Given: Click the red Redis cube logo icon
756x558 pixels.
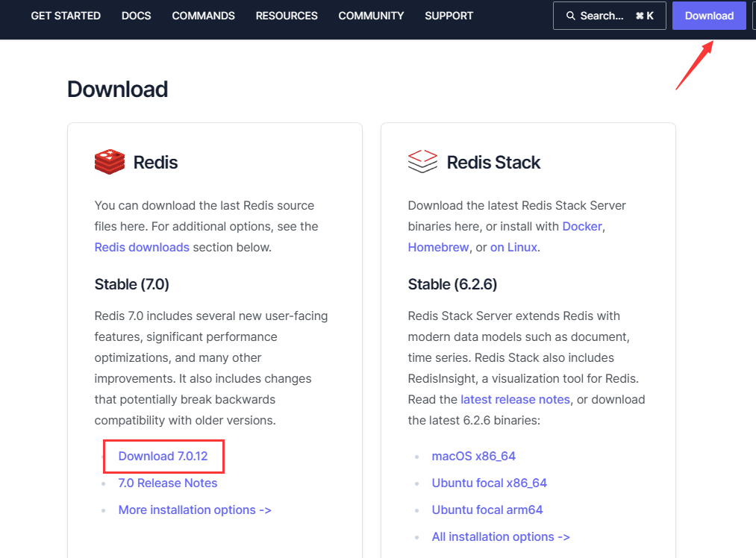Looking at the screenshot, I should pyautogui.click(x=110, y=162).
